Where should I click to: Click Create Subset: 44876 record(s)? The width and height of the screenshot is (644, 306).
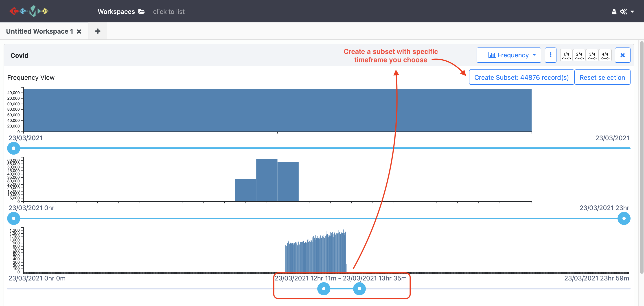521,77
